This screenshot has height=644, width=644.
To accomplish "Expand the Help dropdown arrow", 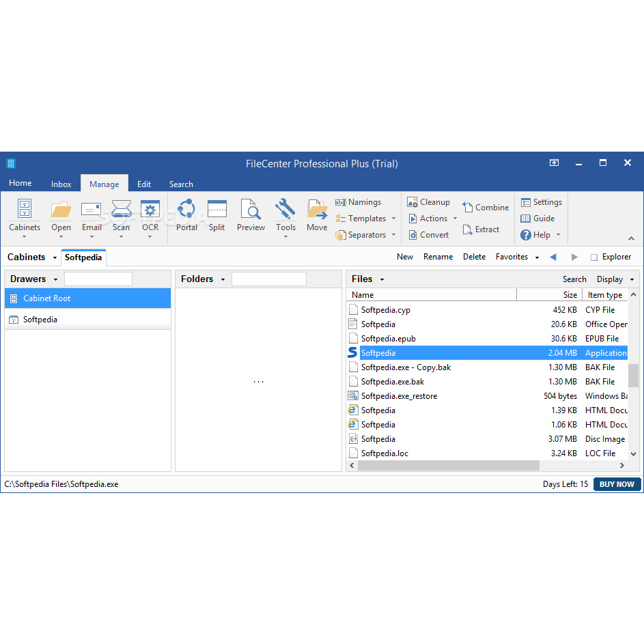I will pyautogui.click(x=558, y=235).
